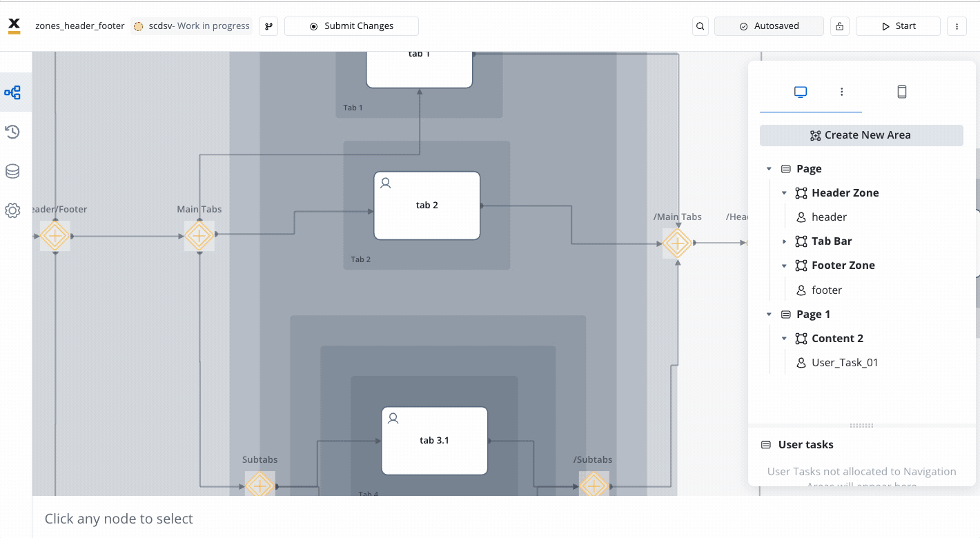Click the user icon on tab 2 node
Viewport: 980px width, 538px height.
[x=386, y=183]
